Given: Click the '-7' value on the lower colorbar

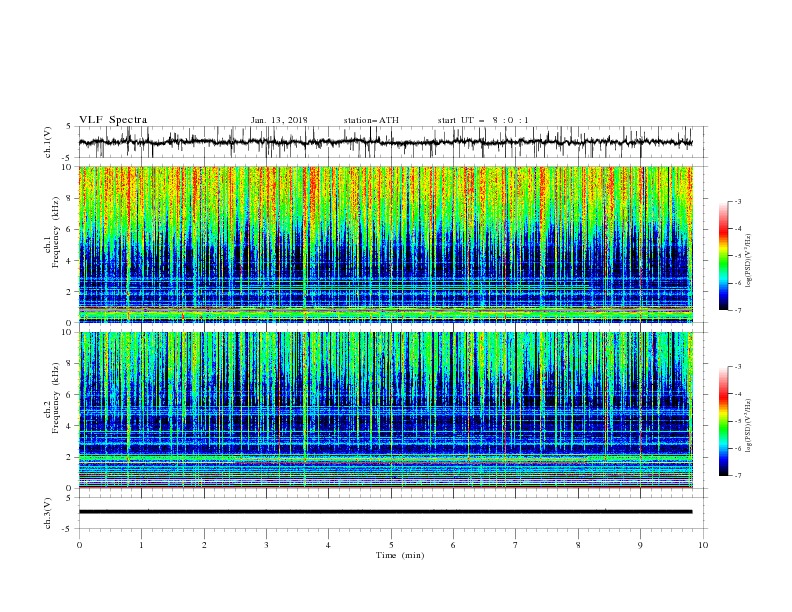Looking at the screenshot, I should (x=737, y=475).
